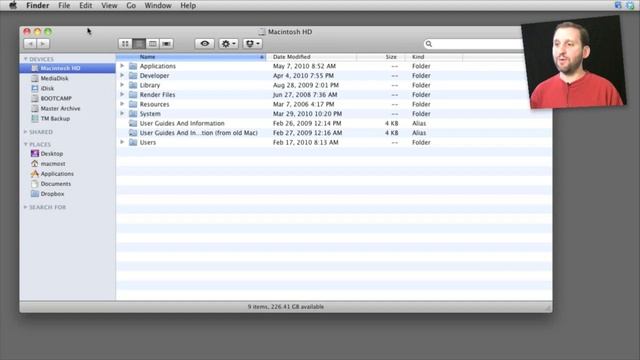The width and height of the screenshot is (640, 360).
Task: Click the Macintosh HD title bar icon
Action: click(x=262, y=32)
